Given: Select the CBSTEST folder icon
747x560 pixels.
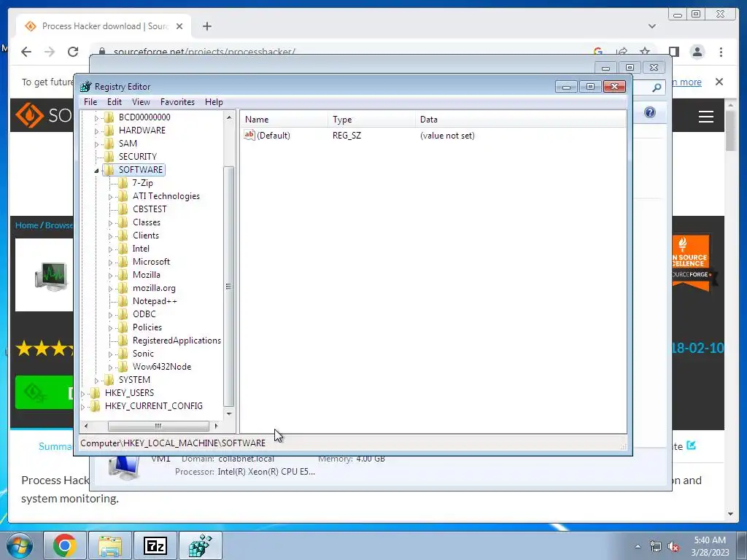Looking at the screenshot, I should coord(123,209).
